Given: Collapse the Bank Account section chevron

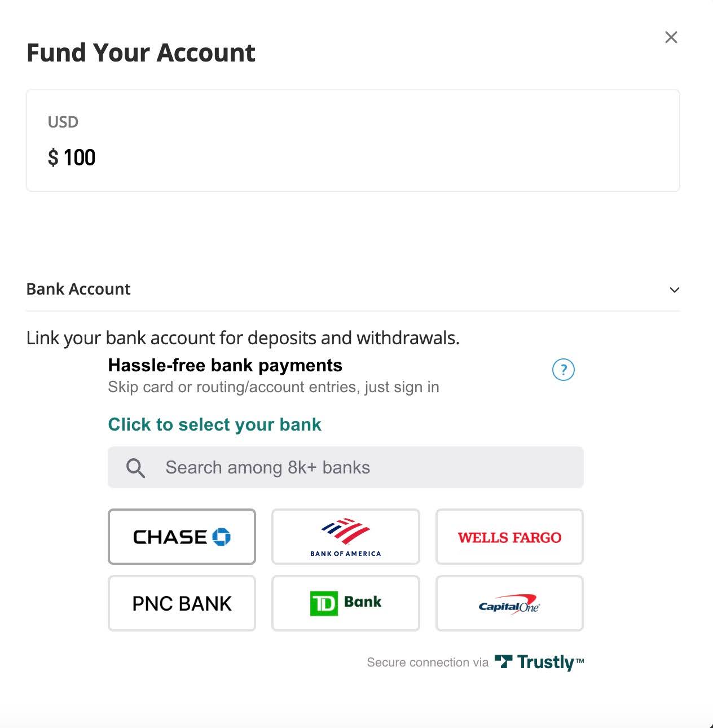Looking at the screenshot, I should pyautogui.click(x=674, y=290).
